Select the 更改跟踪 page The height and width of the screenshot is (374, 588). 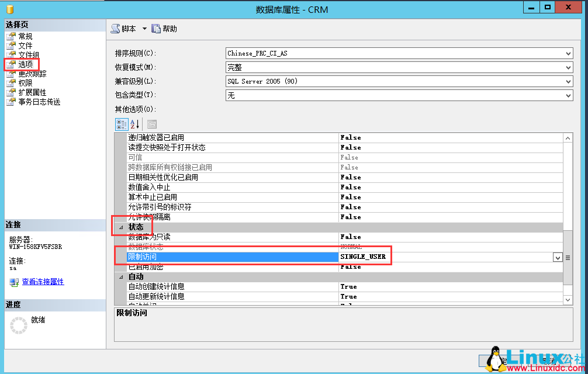(27, 73)
